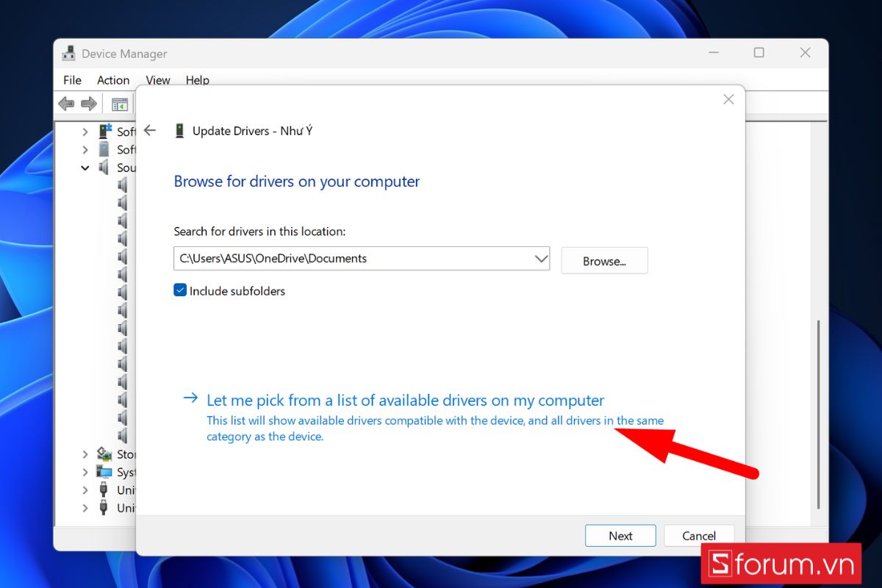Click the Search for drivers in this location label

click(x=259, y=232)
